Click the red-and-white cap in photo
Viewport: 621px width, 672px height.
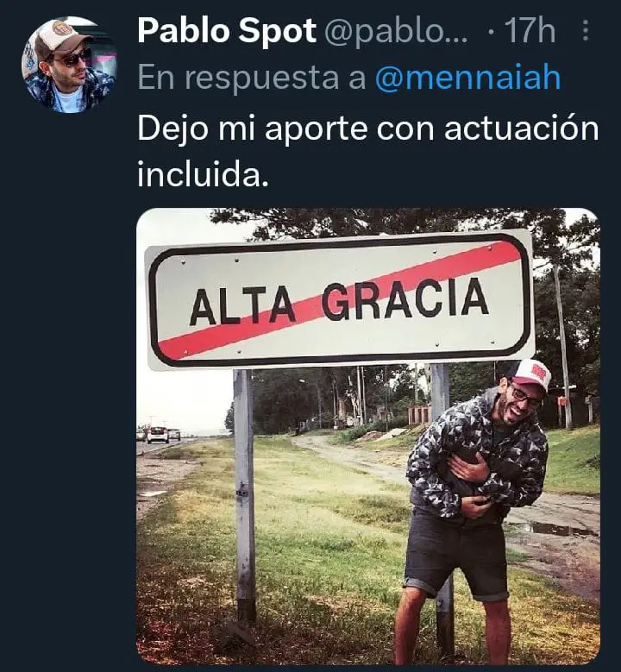click(x=532, y=375)
